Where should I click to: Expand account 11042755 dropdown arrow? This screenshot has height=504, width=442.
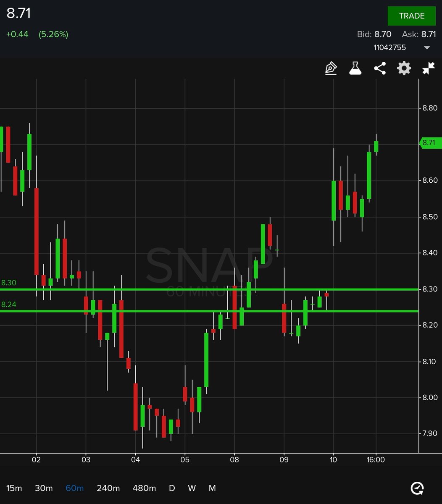click(x=427, y=48)
